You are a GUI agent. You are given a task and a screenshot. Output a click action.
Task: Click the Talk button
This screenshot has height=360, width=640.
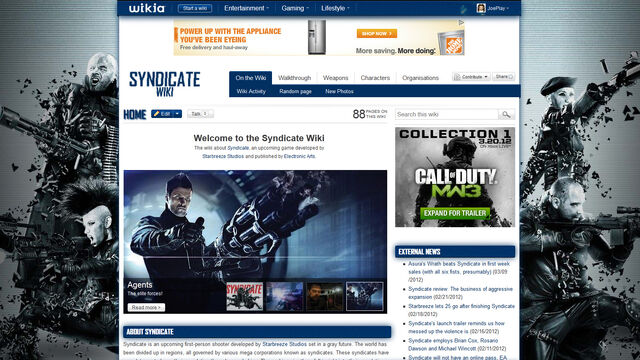(200, 114)
